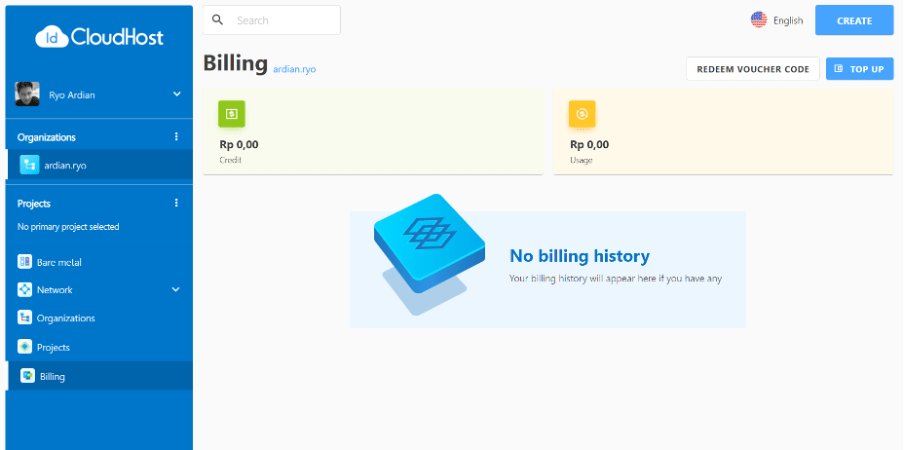The height and width of the screenshot is (450, 904).
Task: Open the Projects nav menu item
Action: (99, 347)
